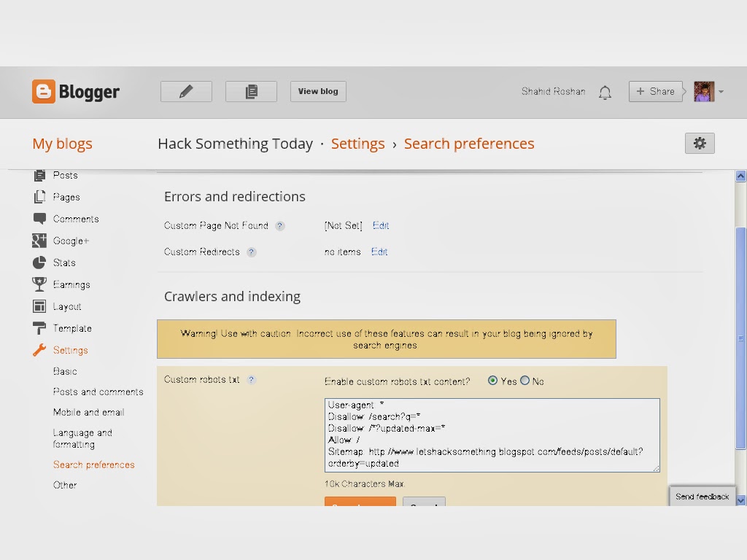
Task: Click the Settings label in the sidebar
Action: (71, 351)
